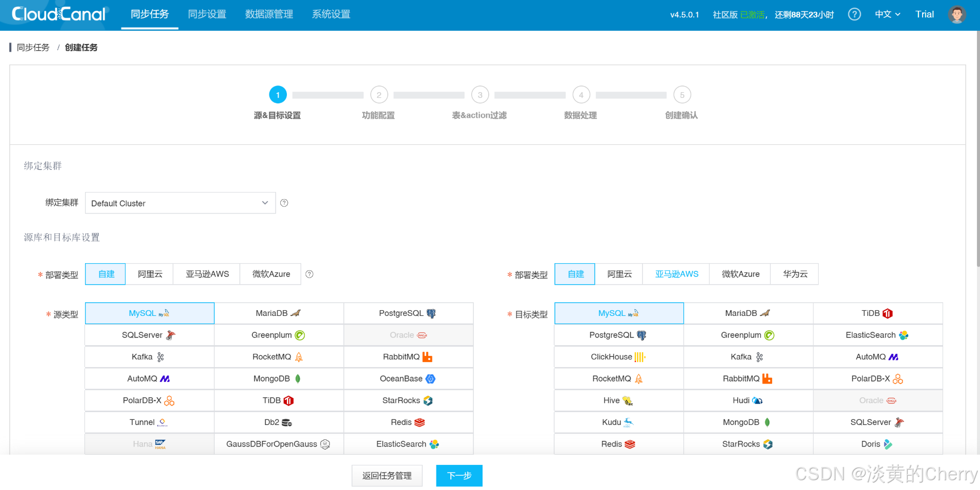Choose ElasticSearch source type
The width and height of the screenshot is (980, 490).
pyautogui.click(x=408, y=444)
